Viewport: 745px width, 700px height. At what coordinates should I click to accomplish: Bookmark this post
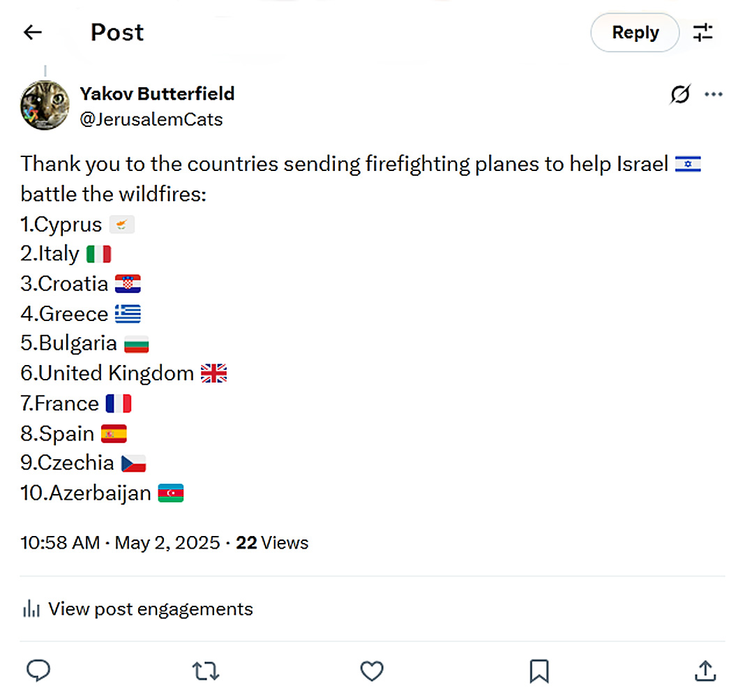539,671
